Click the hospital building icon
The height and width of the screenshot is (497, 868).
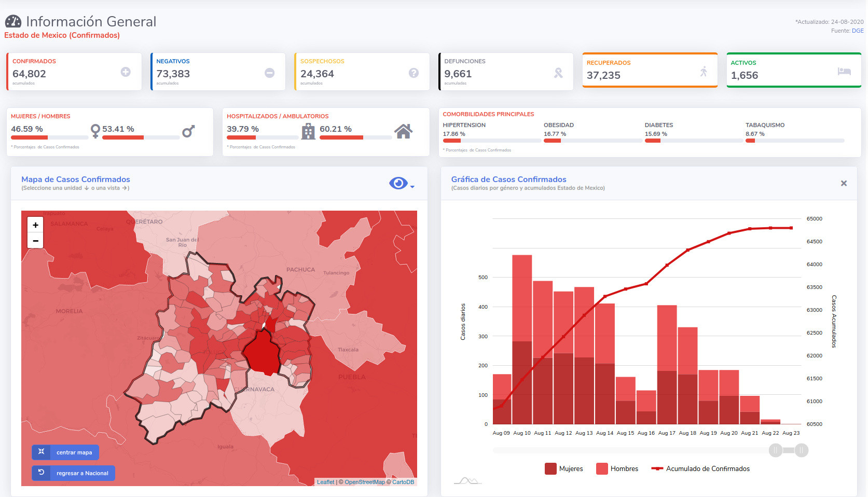[x=309, y=131]
